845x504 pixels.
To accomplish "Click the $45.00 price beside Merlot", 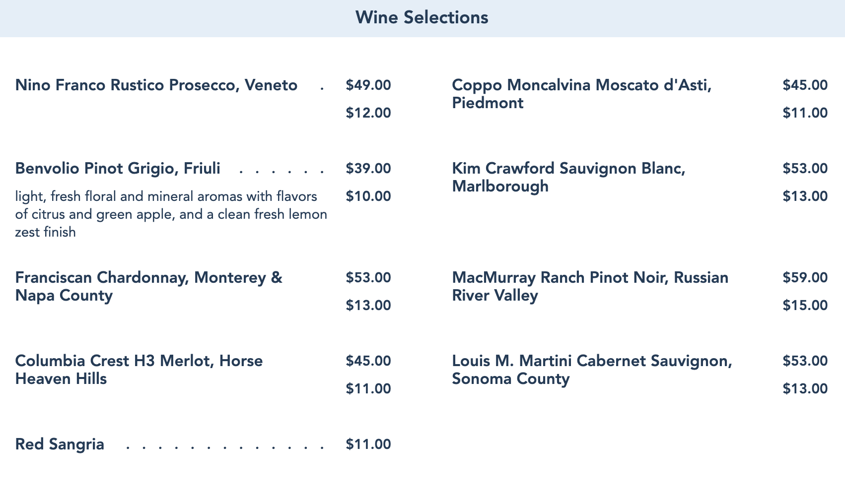I will [368, 361].
